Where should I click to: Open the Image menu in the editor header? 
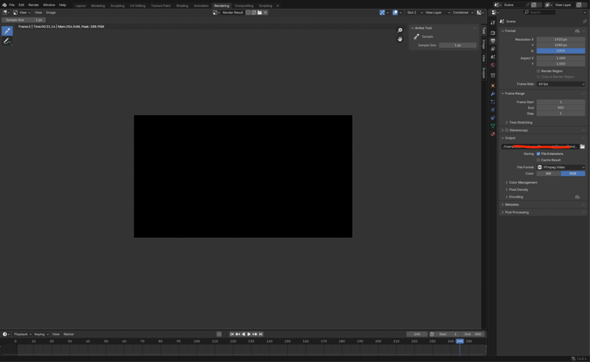click(51, 12)
